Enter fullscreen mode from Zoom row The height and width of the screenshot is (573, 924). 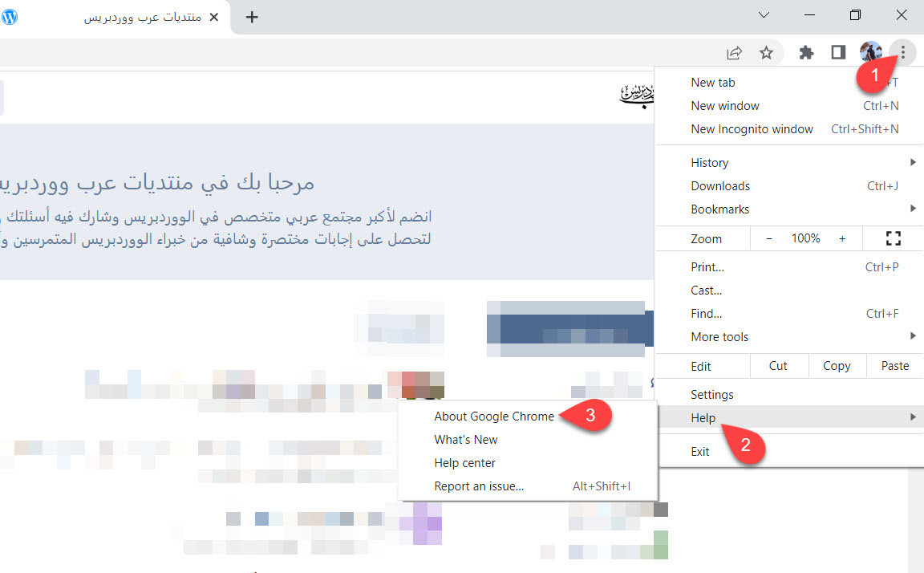[x=894, y=238]
